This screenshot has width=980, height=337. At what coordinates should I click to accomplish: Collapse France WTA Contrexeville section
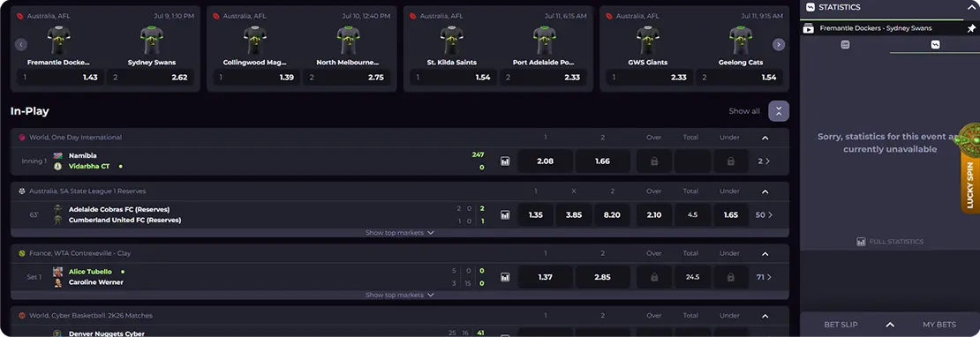765,254
